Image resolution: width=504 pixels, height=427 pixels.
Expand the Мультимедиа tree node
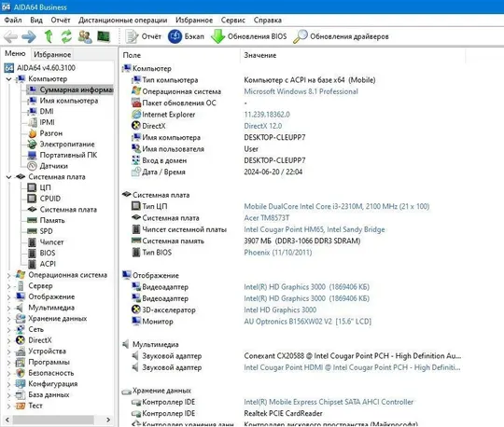[8, 308]
